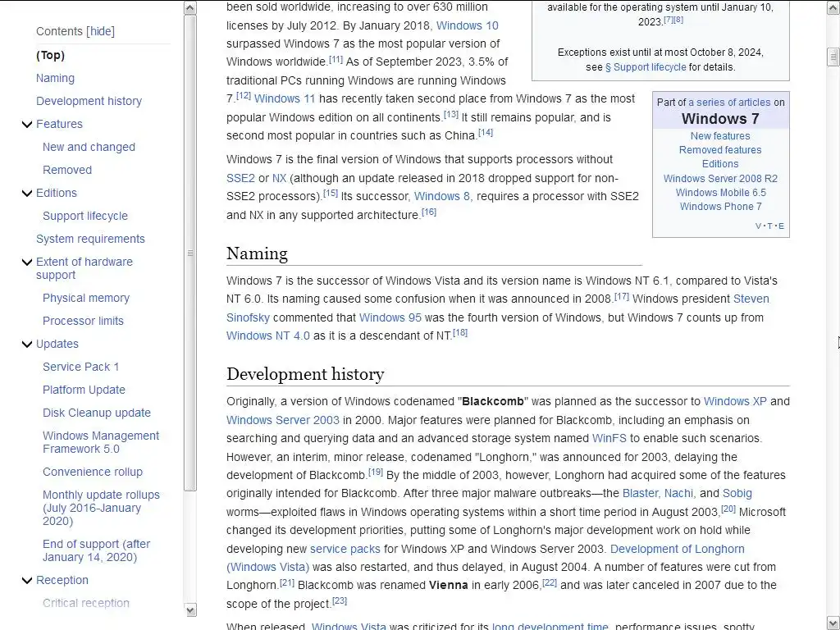This screenshot has width=840, height=630.
Task: Click the T (talk template) link
Action: tap(769, 226)
